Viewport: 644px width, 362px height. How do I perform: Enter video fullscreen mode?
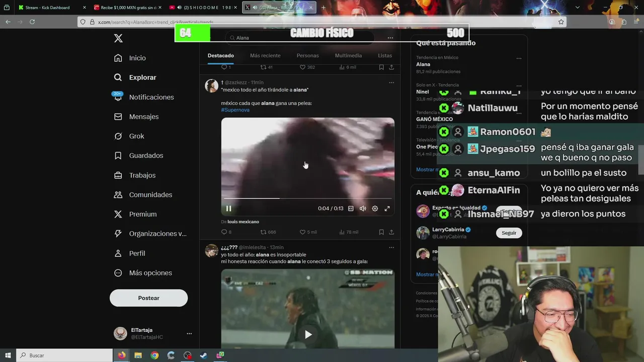coord(387,209)
